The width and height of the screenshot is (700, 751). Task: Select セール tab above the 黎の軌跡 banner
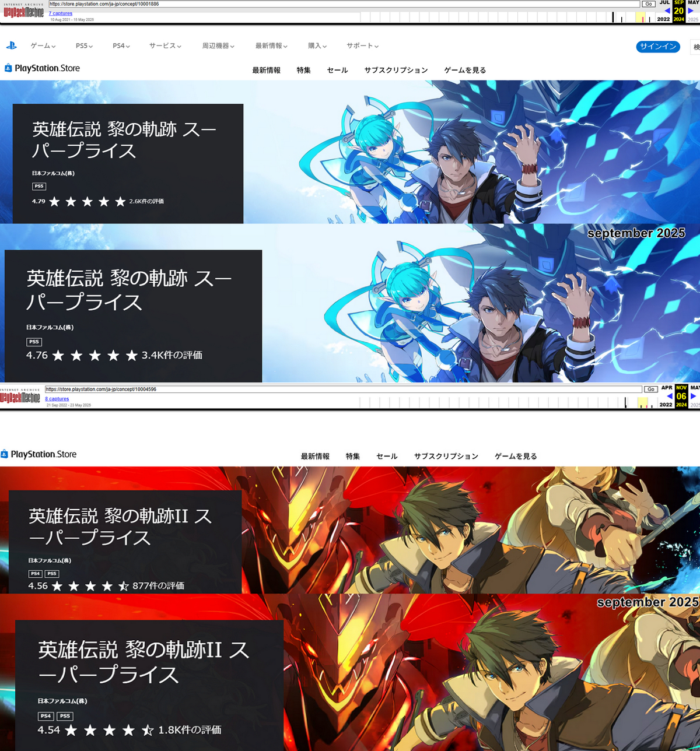[x=337, y=70]
